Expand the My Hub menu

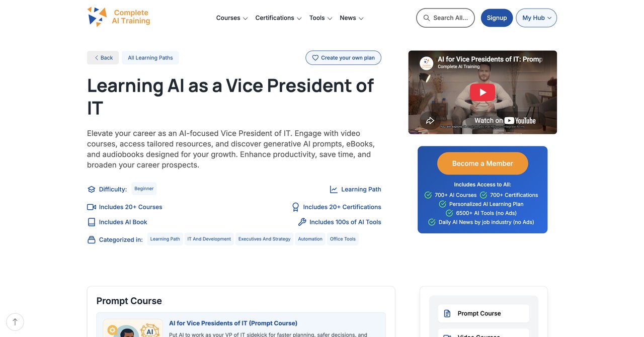[x=536, y=18]
